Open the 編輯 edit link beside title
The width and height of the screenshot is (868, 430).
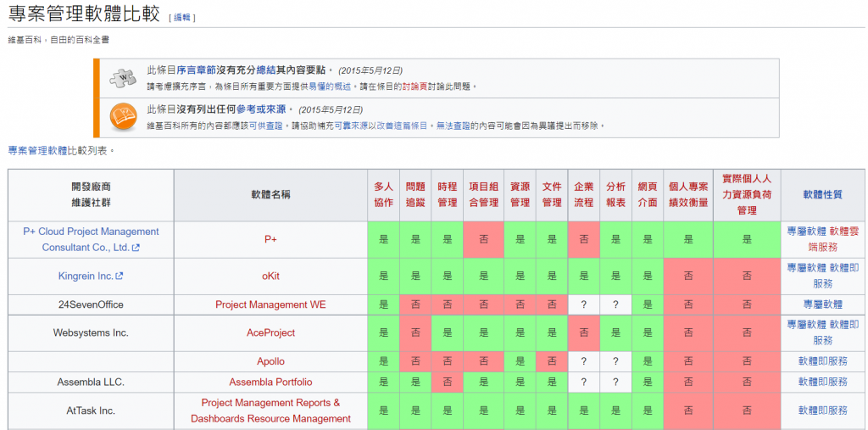[182, 18]
